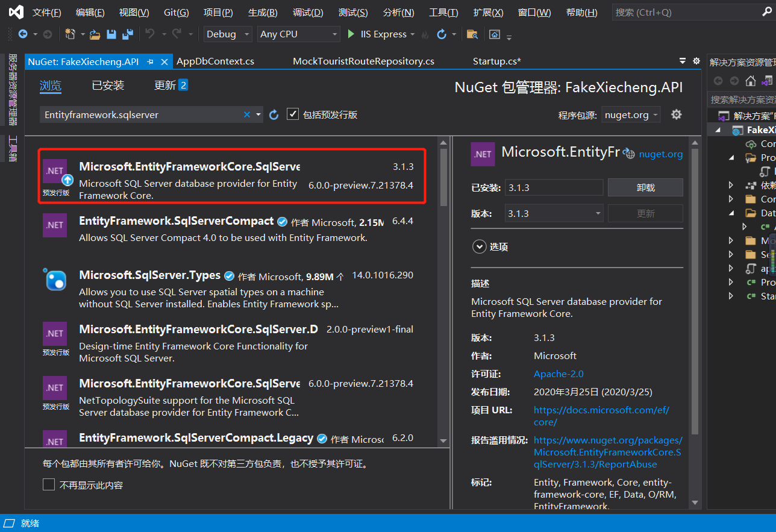This screenshot has width=776, height=532.
Task: Switch to MockTouristRouteRepository.cs tab
Action: 363,61
